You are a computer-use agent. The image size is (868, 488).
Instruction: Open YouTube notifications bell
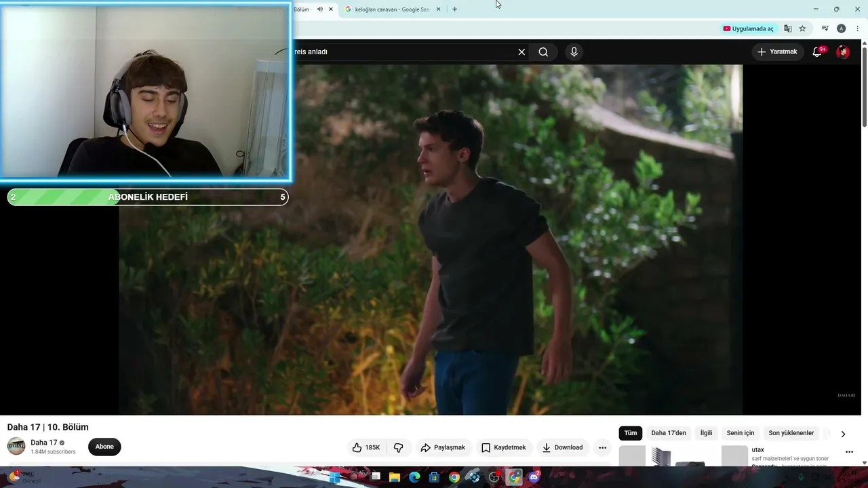[818, 52]
